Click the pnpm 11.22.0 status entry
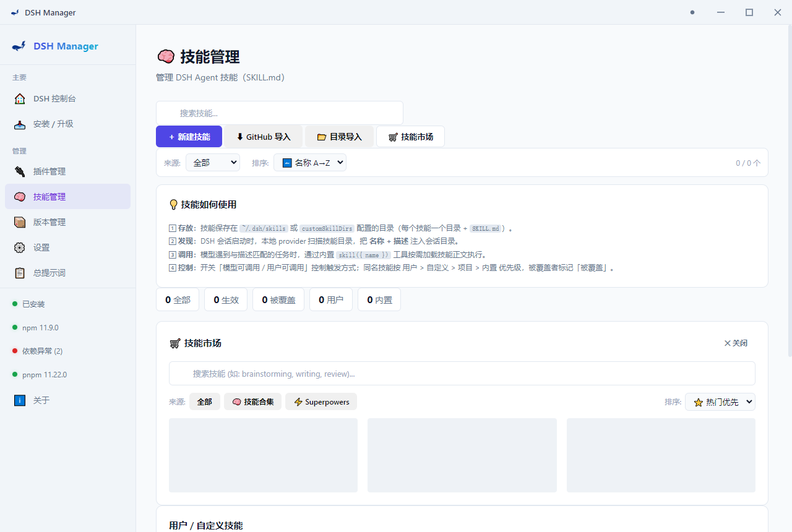 (x=40, y=375)
